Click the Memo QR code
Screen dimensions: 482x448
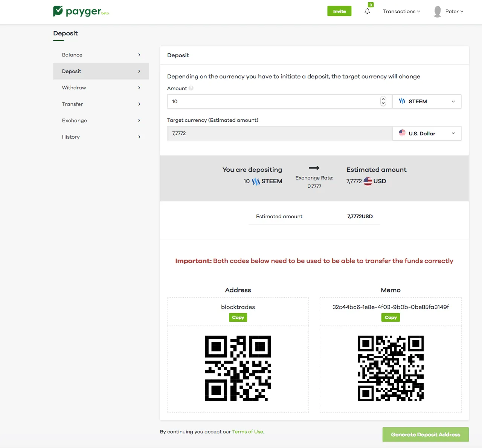coord(390,368)
